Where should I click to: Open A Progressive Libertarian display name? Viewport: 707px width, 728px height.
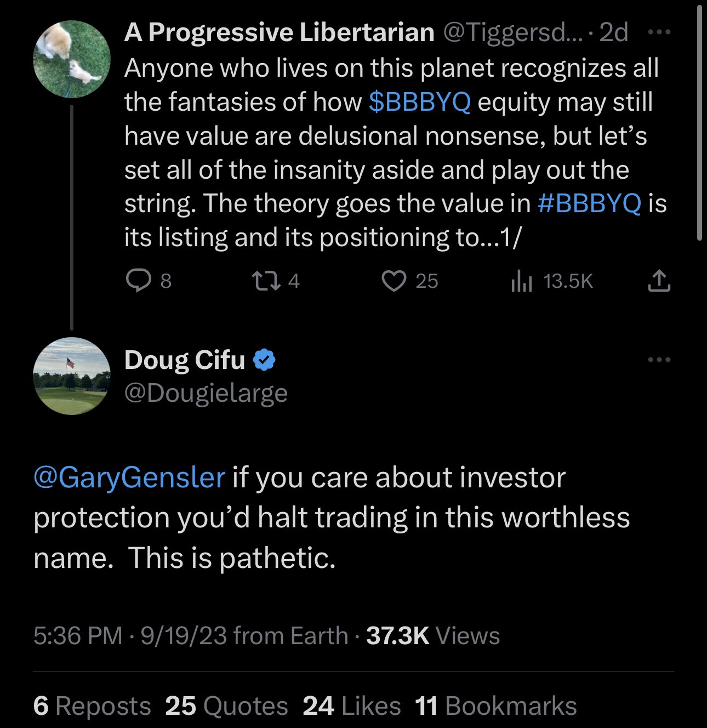(x=280, y=33)
